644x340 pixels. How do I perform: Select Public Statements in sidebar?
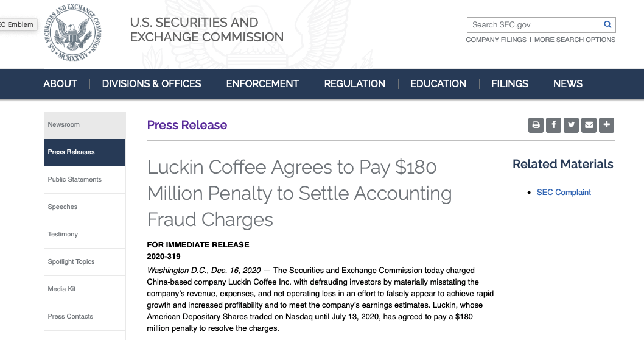coord(75,180)
